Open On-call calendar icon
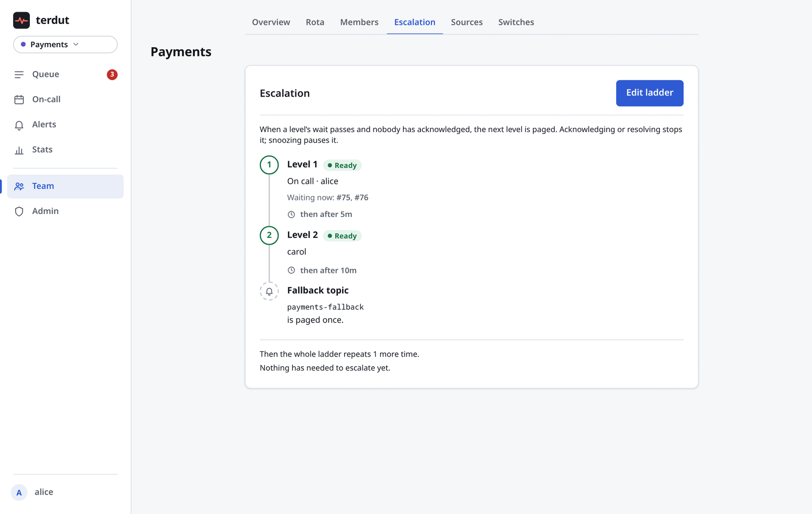The height and width of the screenshot is (514, 812). pos(19,100)
